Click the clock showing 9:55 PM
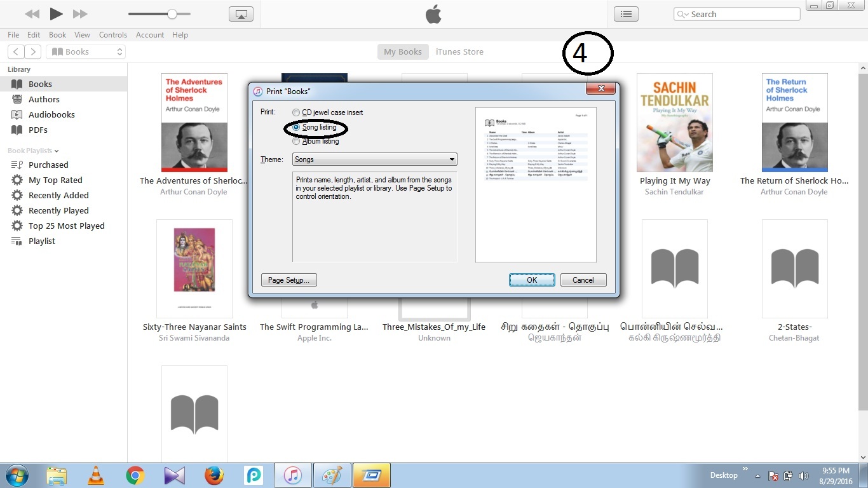The height and width of the screenshot is (488, 868). pyautogui.click(x=836, y=471)
